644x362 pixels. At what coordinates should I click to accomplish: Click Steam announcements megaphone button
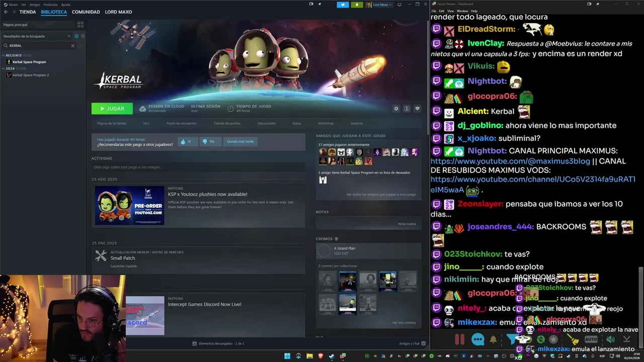[343, 5]
